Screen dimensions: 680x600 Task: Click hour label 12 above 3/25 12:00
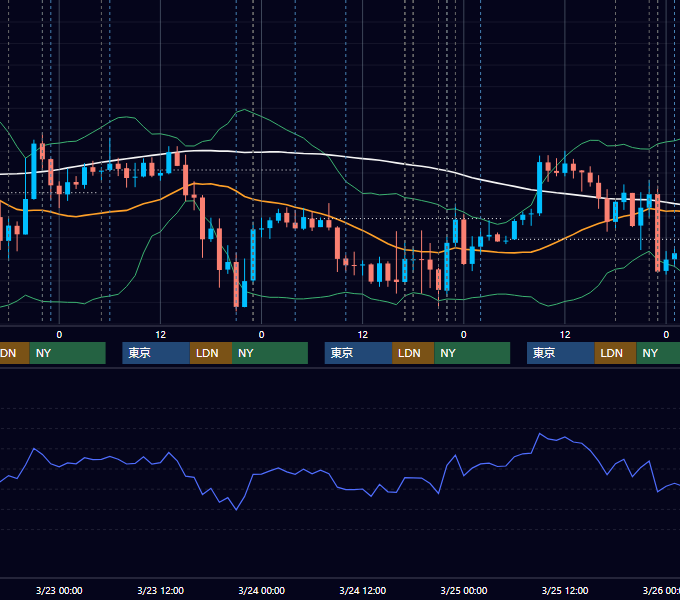pyautogui.click(x=565, y=335)
